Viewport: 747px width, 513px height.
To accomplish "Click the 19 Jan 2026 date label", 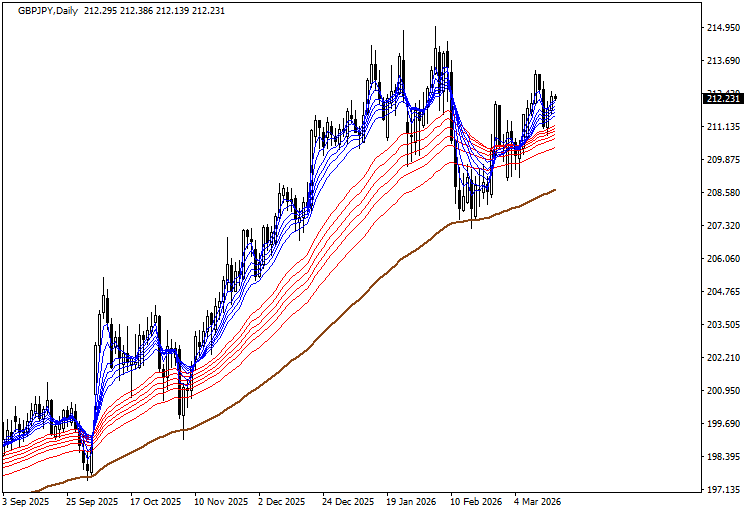I will pos(411,502).
